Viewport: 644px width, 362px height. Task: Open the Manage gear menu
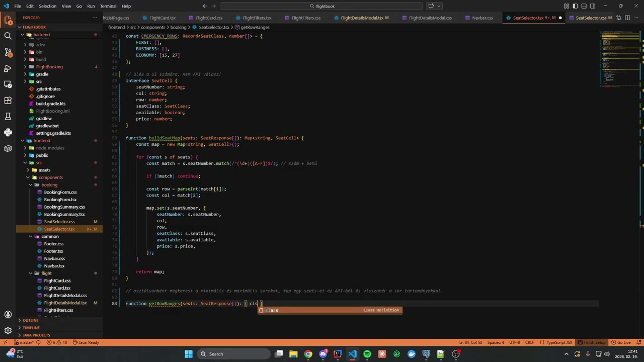8,330
